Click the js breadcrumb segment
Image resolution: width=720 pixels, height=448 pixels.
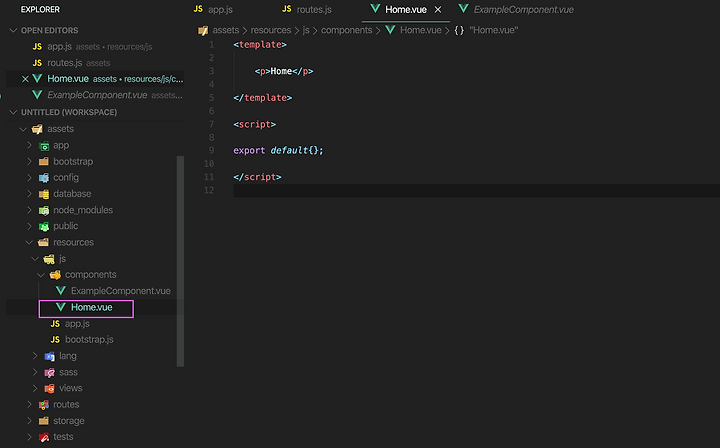point(306,30)
